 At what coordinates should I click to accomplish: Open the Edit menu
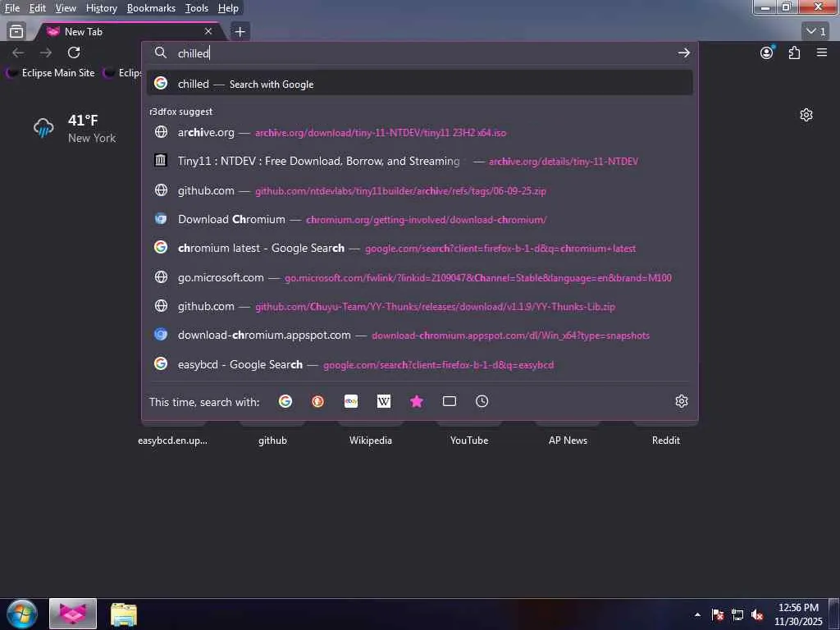[37, 8]
